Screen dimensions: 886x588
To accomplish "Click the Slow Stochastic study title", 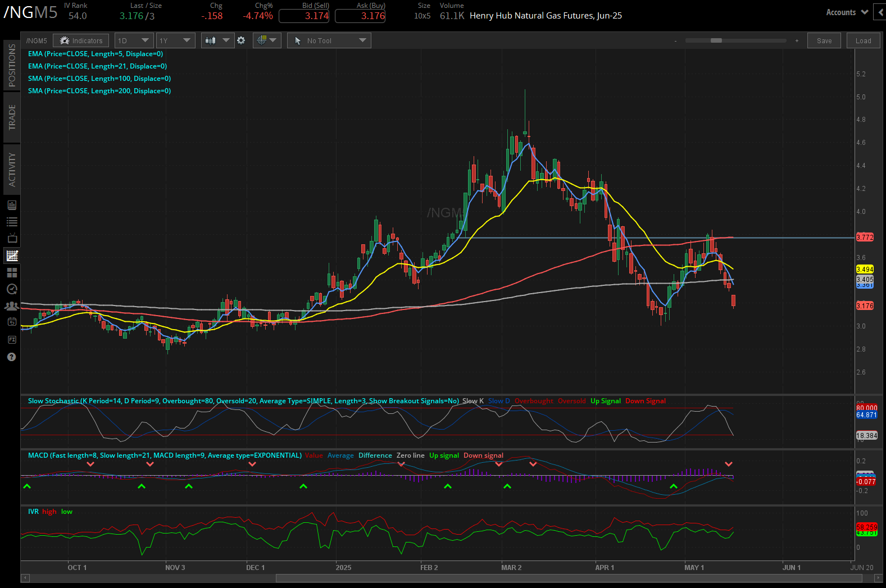I will [x=243, y=401].
